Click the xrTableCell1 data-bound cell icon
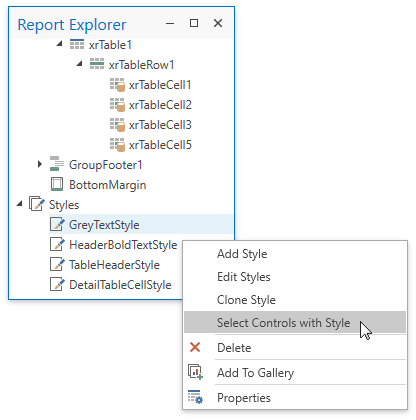Image resolution: width=416 pixels, height=420 pixels. pos(117,85)
